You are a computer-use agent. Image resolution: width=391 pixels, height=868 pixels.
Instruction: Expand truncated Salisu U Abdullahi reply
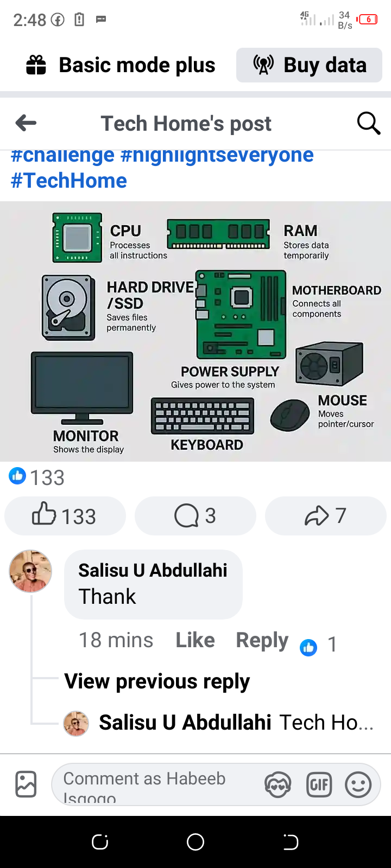[219, 723]
